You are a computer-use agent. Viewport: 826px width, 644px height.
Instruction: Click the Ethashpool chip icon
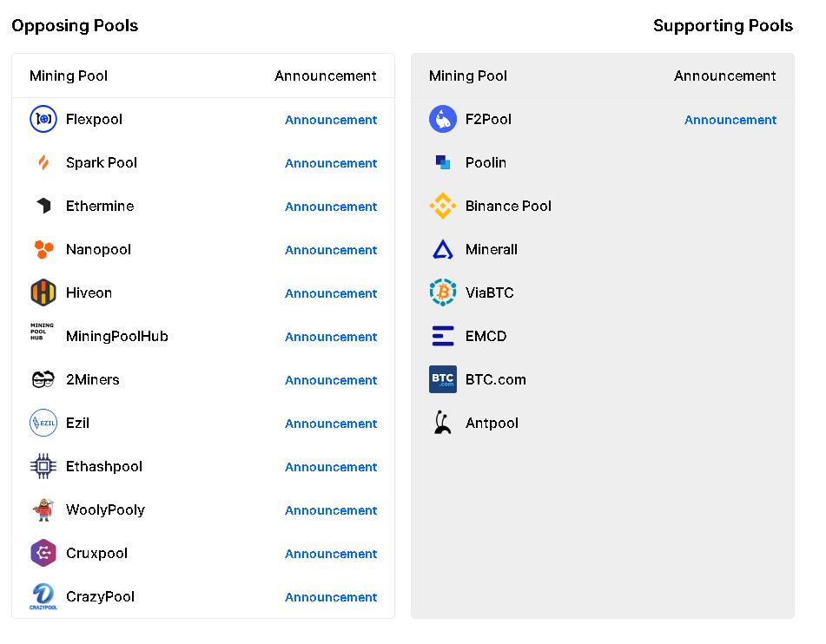[43, 466]
